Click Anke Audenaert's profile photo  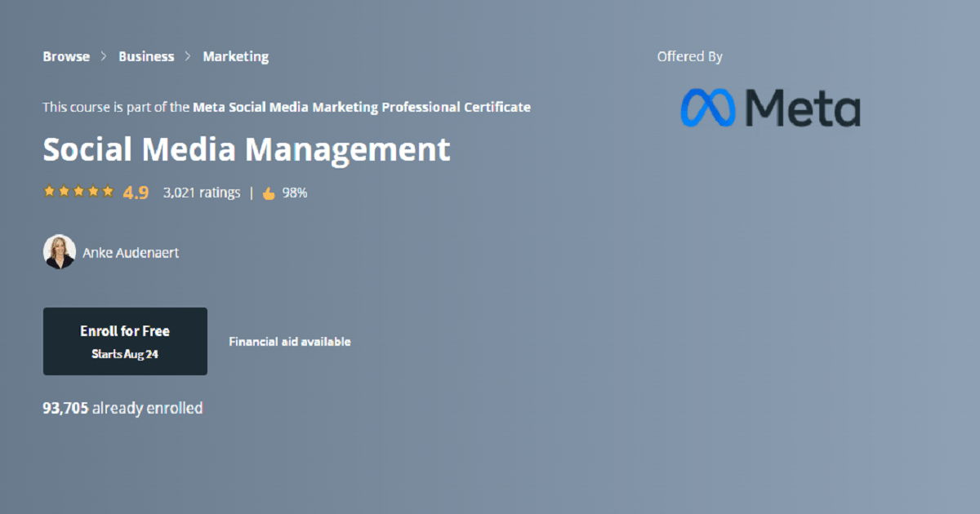tap(60, 252)
